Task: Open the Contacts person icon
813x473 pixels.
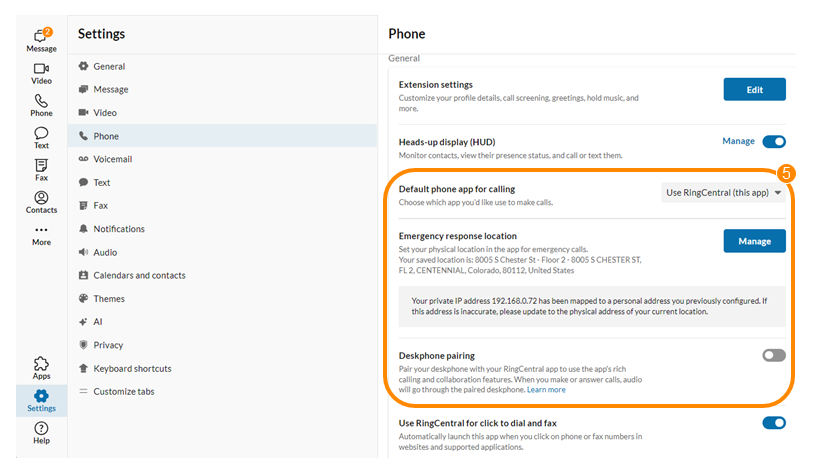Action: tap(41, 199)
